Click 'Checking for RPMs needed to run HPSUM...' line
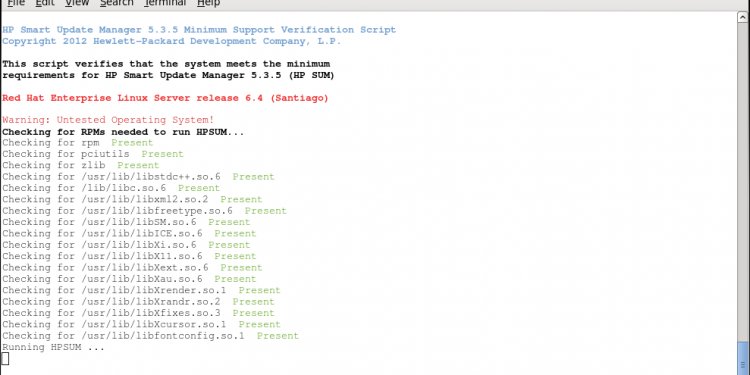 (123, 132)
